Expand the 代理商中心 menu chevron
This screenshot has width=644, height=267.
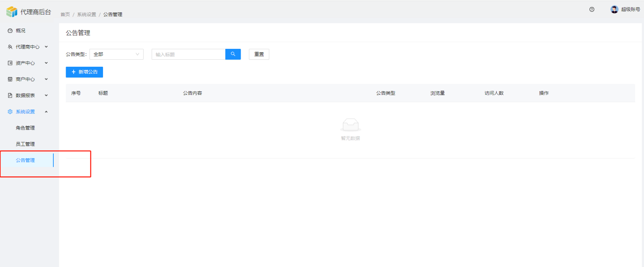point(46,47)
